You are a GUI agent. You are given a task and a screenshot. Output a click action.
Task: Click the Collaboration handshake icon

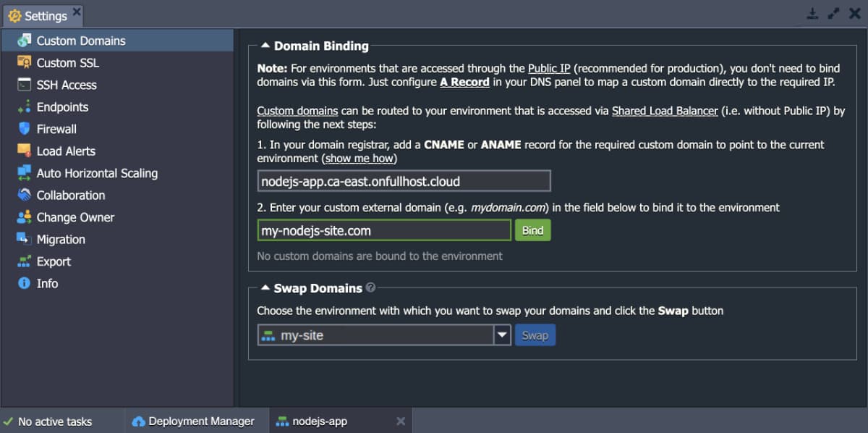(x=25, y=196)
